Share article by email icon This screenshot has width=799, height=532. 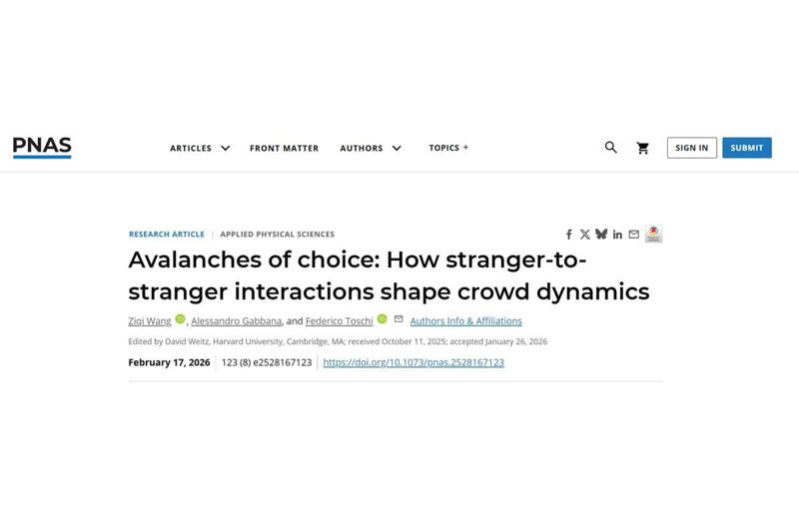pyautogui.click(x=634, y=235)
